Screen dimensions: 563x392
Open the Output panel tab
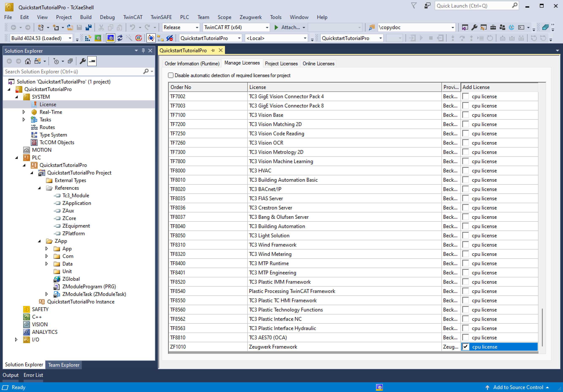(x=11, y=375)
